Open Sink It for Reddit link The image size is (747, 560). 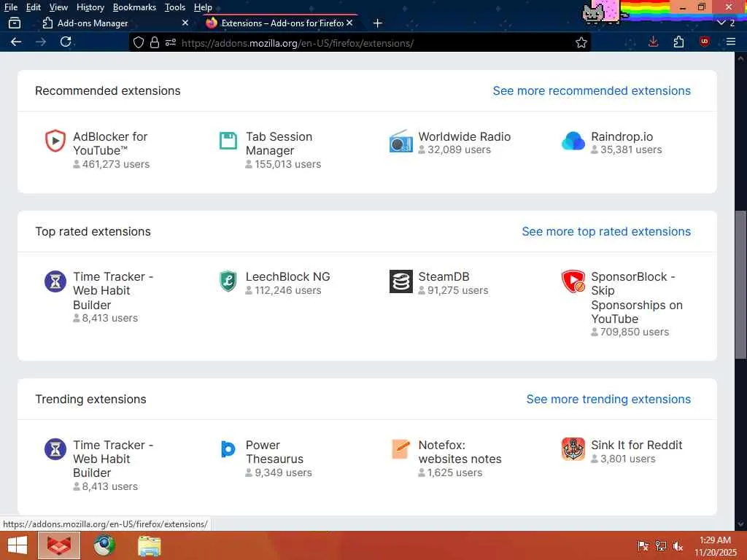click(x=636, y=445)
